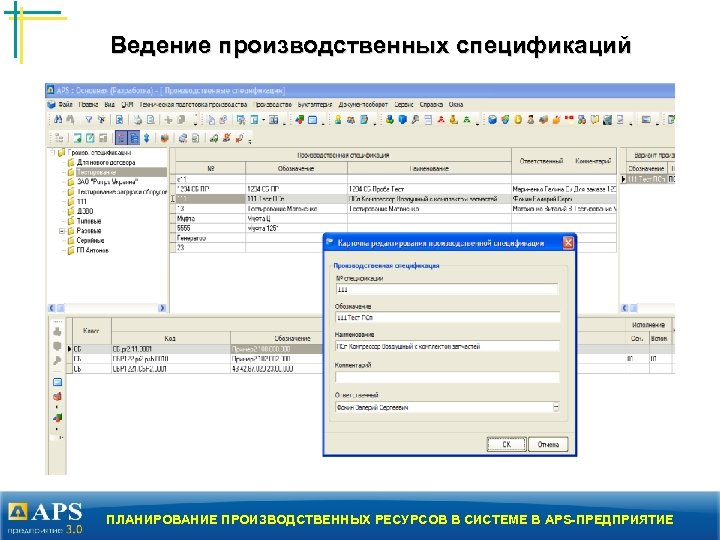The height and width of the screenshot is (540, 720).
Task: Click the red-green-blue shapes icon in top toolbar
Action: tap(299, 120)
